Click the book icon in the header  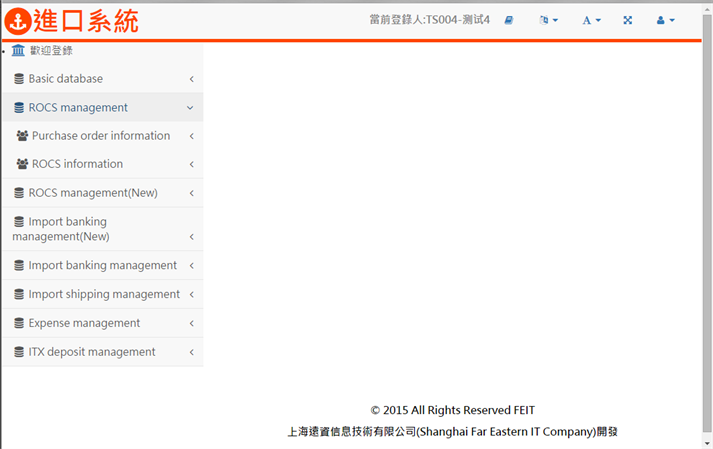(x=509, y=20)
